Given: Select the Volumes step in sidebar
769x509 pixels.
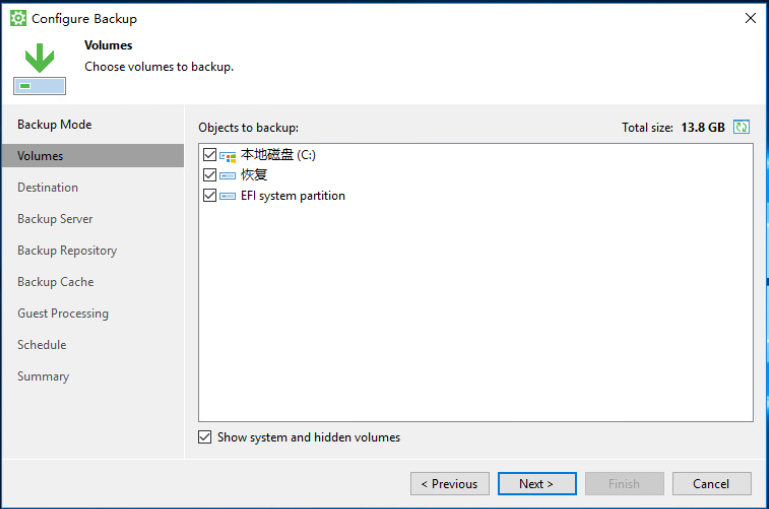Looking at the screenshot, I should click(93, 156).
